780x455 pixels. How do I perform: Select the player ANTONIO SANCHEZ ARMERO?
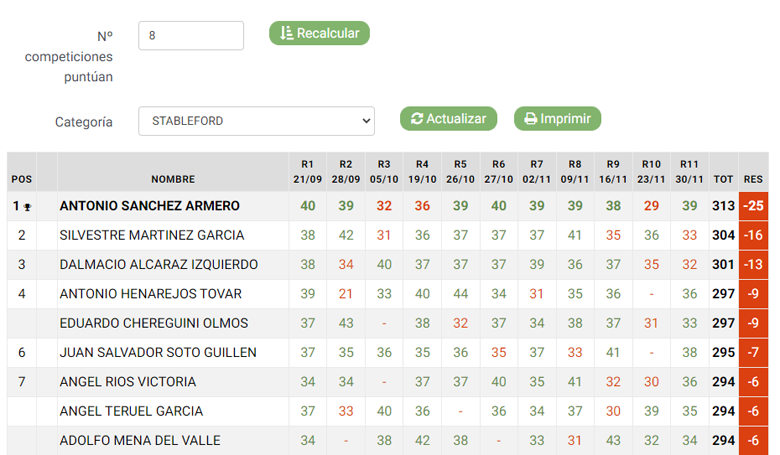[150, 206]
